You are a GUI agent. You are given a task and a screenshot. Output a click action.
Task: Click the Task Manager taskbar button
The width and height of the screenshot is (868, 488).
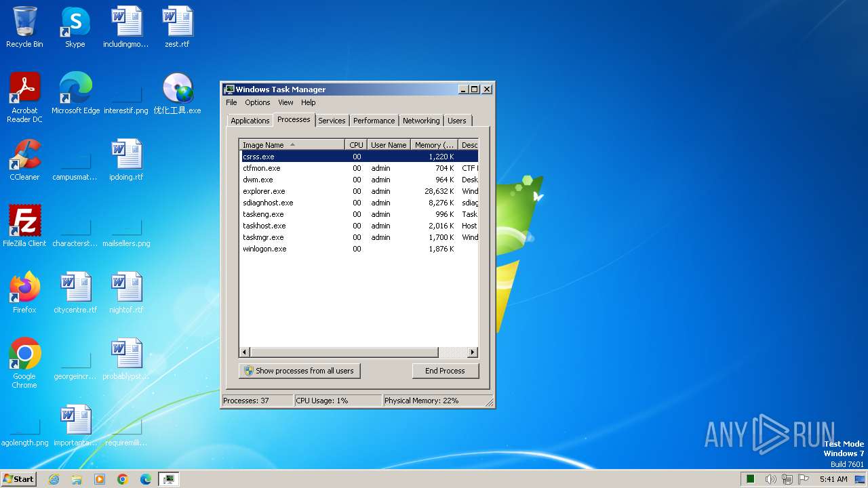168,479
